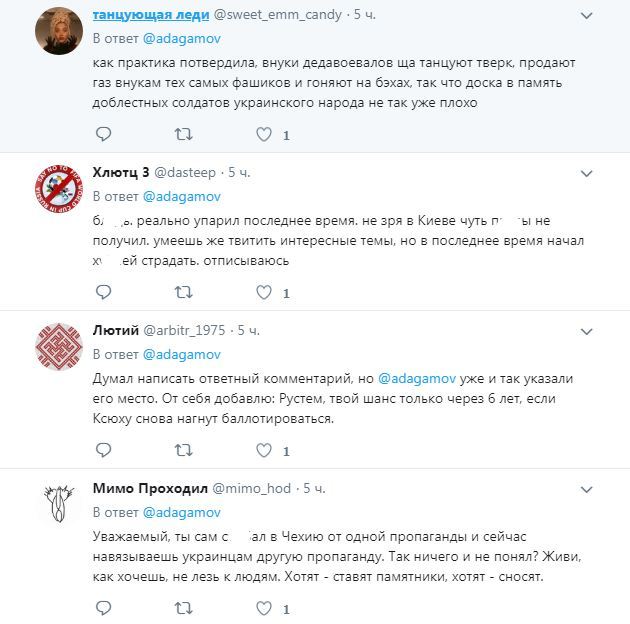Reply to Лютий's tweet
Image resolution: width=630 pixels, height=624 pixels.
103,450
